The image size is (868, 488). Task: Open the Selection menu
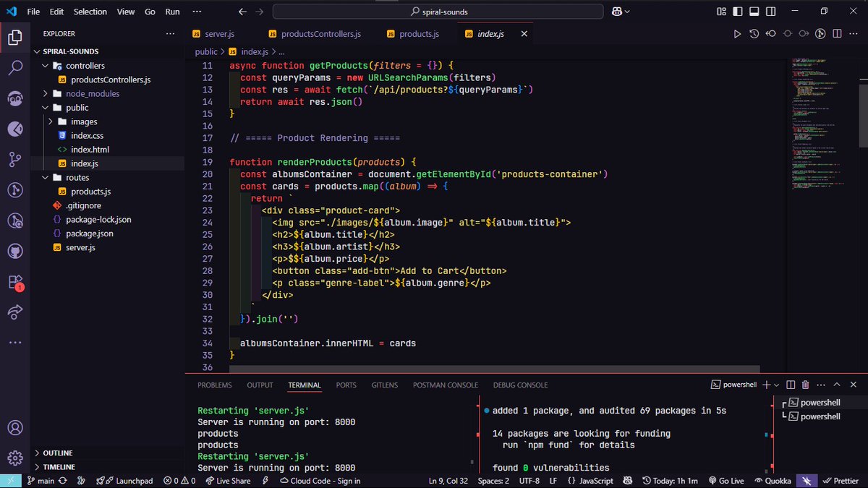(90, 12)
